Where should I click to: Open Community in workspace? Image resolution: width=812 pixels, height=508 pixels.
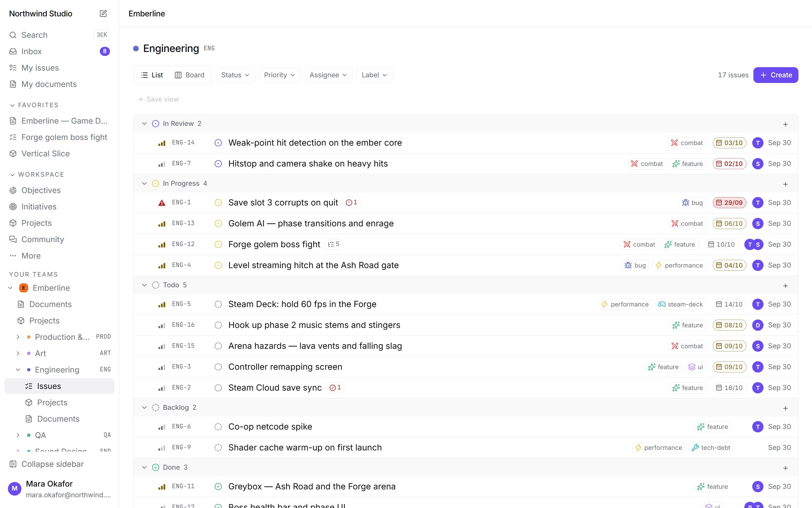point(59,239)
